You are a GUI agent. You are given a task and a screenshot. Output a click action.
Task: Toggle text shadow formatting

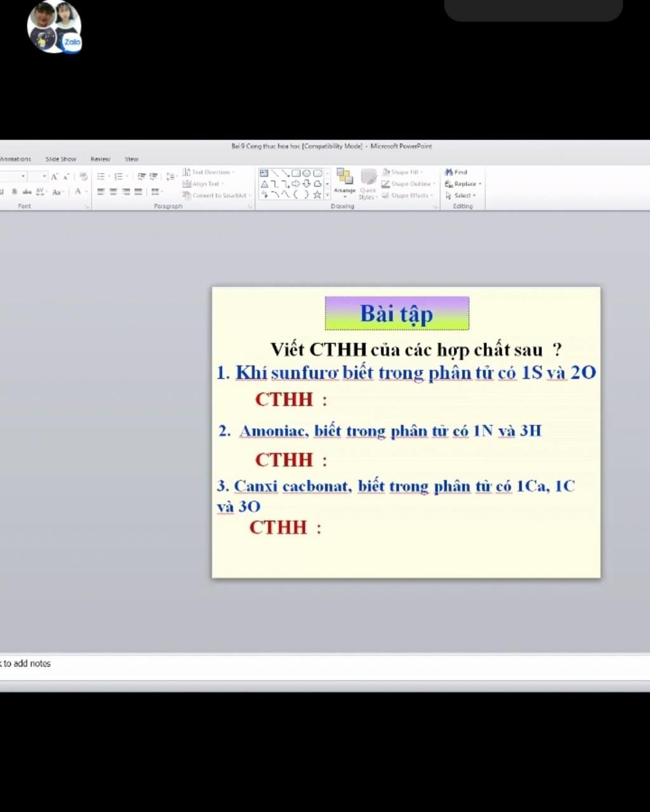tap(15, 192)
